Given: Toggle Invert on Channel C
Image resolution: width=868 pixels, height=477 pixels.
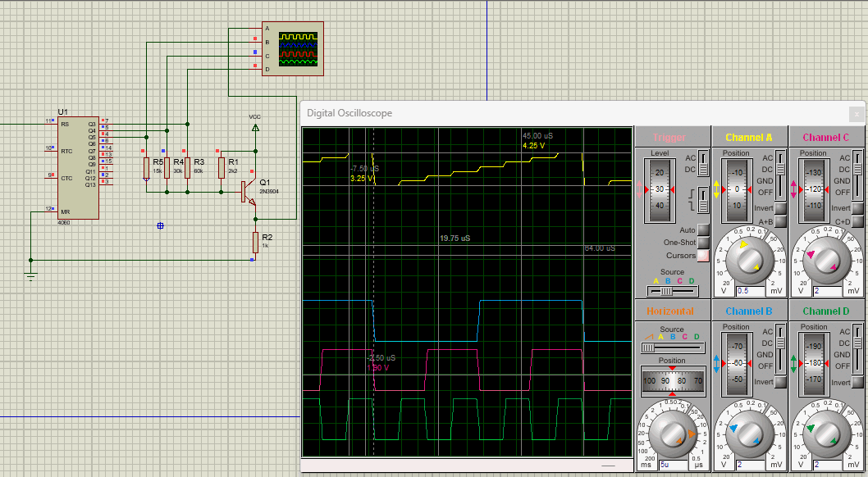Looking at the screenshot, I should click(857, 208).
